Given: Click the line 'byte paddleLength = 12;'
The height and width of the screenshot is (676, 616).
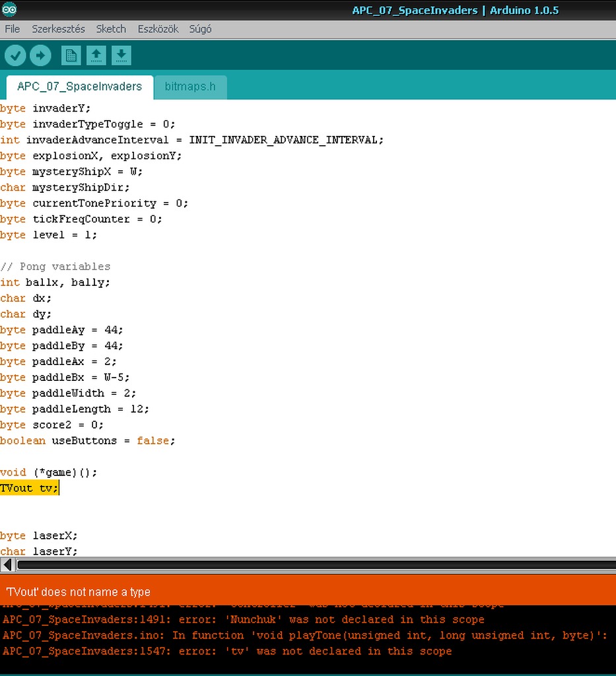Looking at the screenshot, I should [75, 409].
